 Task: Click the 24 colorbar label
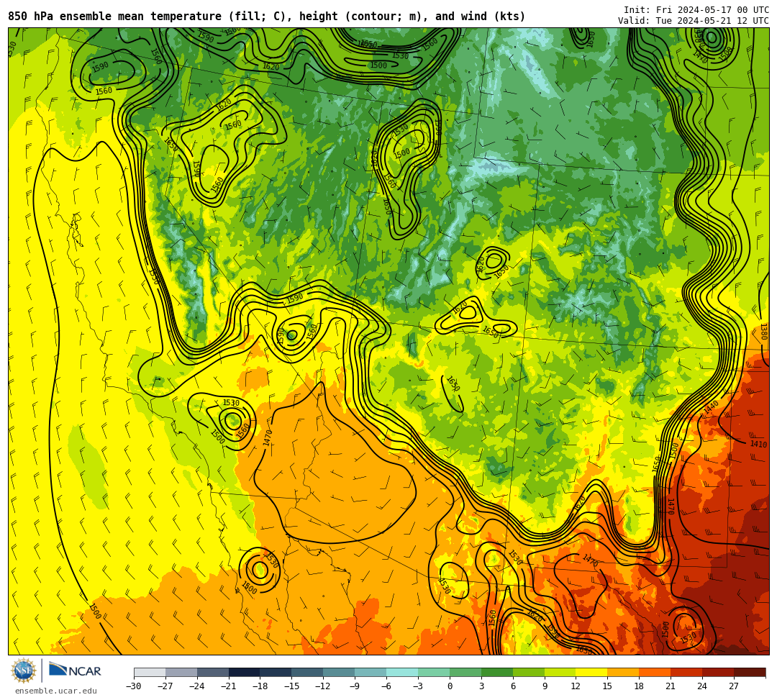(x=702, y=686)
